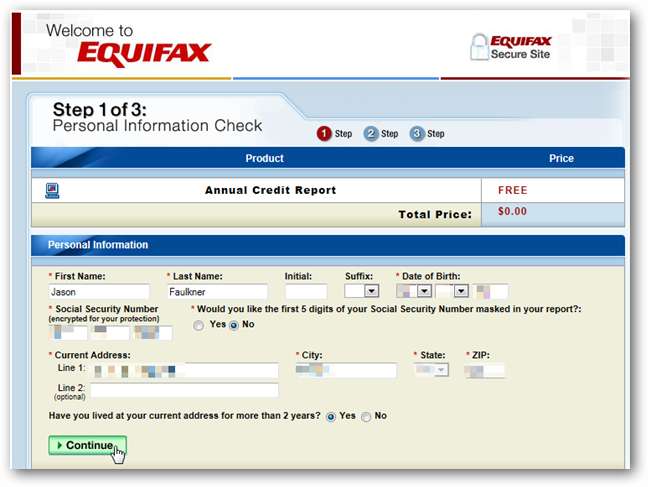Click the ZIP input field
Viewport: 648px width, 487px height.
pos(484,370)
